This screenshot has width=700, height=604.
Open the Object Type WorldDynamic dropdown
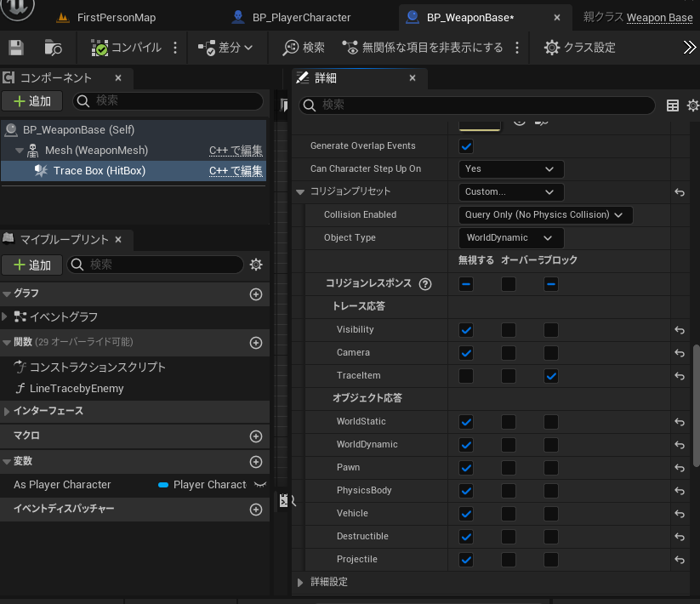511,238
